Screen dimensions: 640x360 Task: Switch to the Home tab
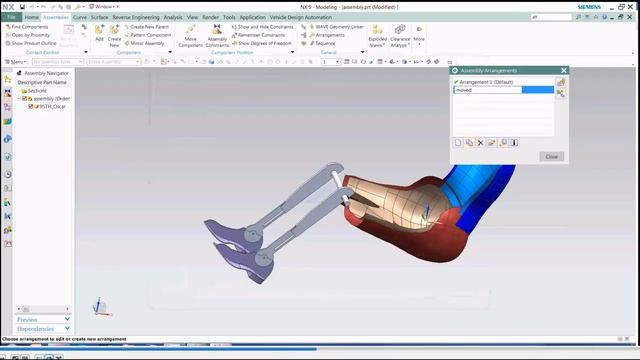pyautogui.click(x=31, y=18)
